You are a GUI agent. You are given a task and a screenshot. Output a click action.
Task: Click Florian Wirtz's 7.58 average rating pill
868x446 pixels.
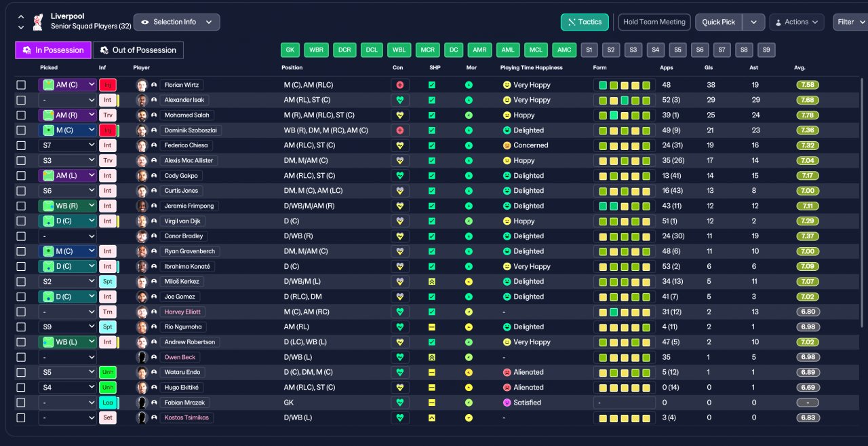point(808,85)
